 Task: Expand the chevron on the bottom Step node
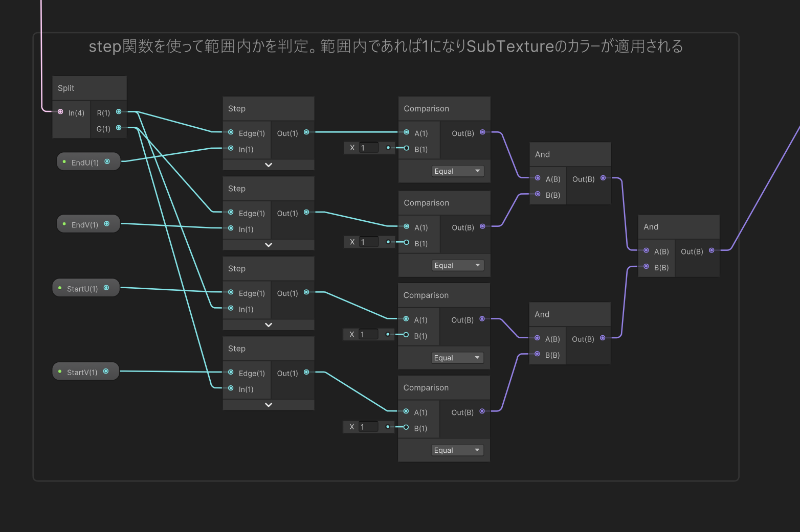click(268, 404)
